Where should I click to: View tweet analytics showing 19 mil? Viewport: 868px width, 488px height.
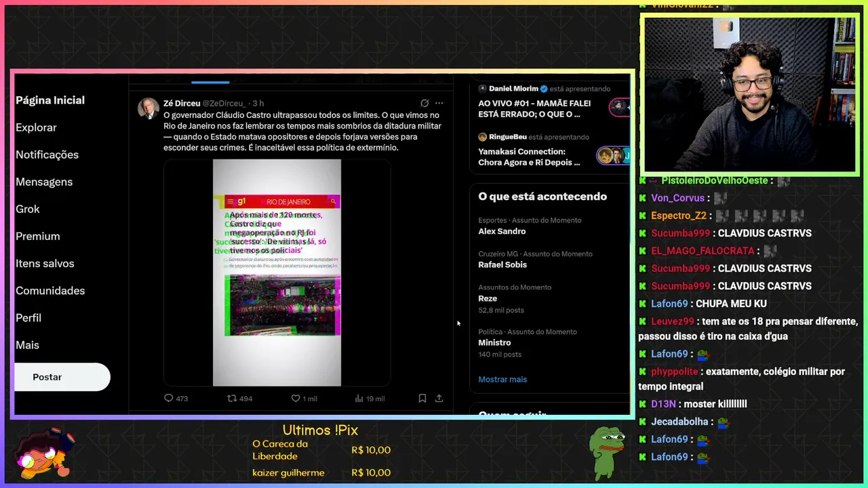coord(370,399)
